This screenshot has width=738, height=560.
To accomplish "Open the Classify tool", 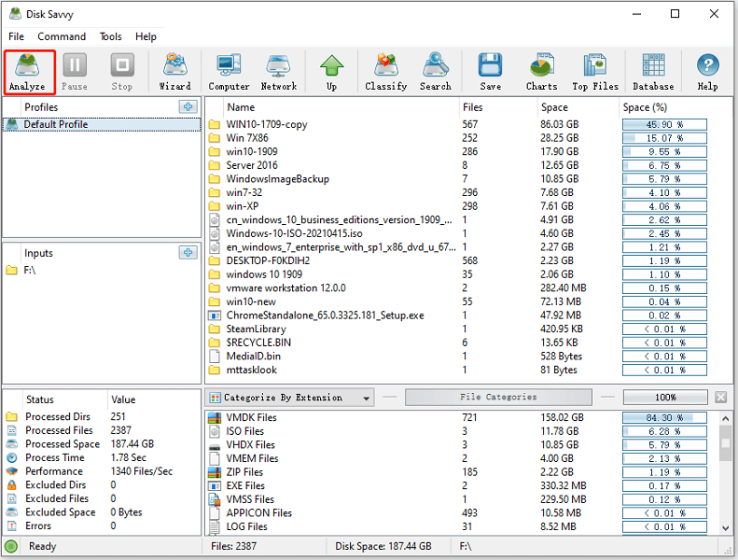I will pos(385,72).
